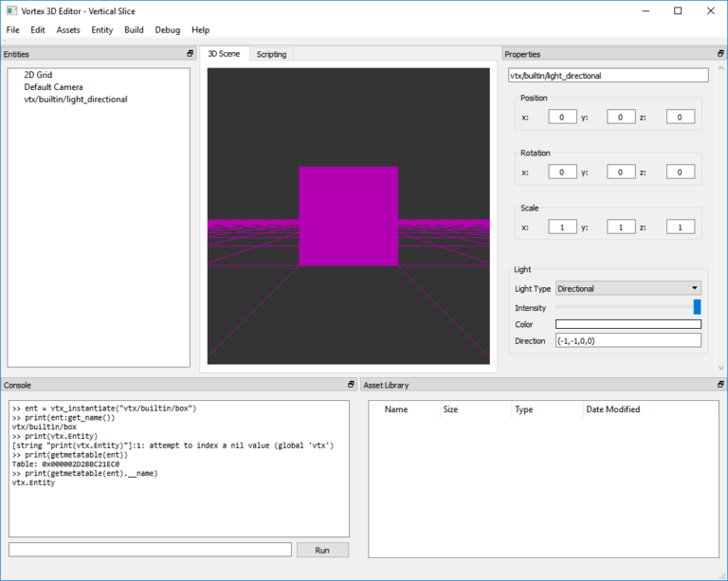Image resolution: width=728 pixels, height=581 pixels.
Task: Select the 2D Grid entity
Action: 38,75
